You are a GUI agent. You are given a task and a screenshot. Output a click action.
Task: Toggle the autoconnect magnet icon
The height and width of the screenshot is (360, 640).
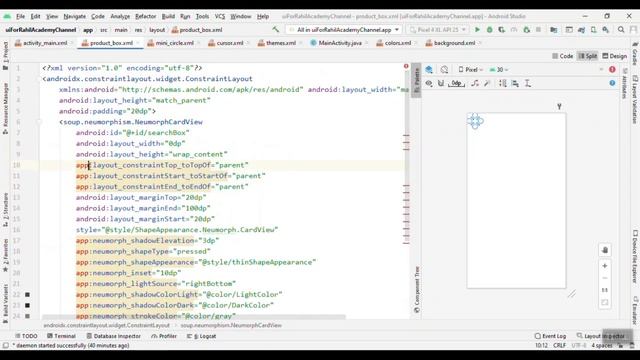pos(441,83)
